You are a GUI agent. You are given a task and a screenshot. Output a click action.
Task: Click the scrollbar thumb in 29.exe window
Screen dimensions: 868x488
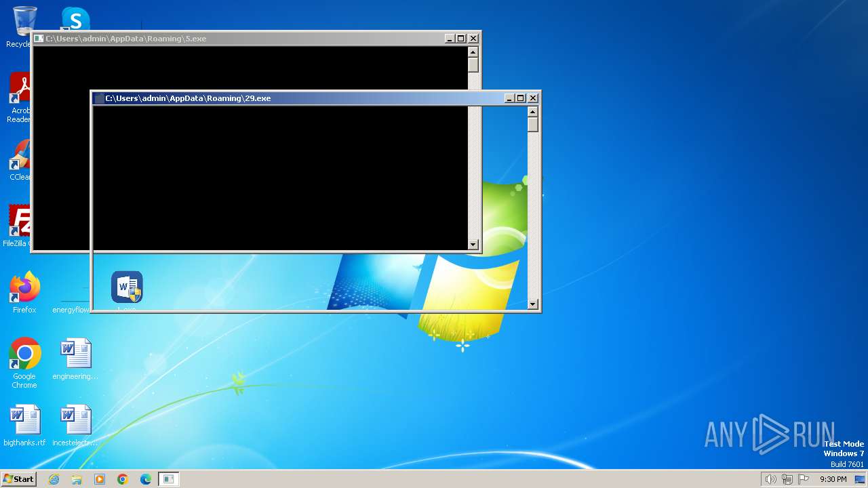point(533,125)
